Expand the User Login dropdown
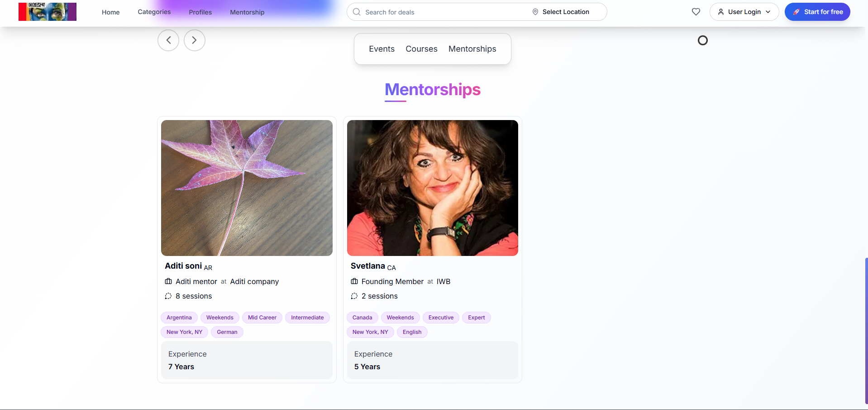Screen dimensions: 868x410 pyautogui.click(x=744, y=12)
